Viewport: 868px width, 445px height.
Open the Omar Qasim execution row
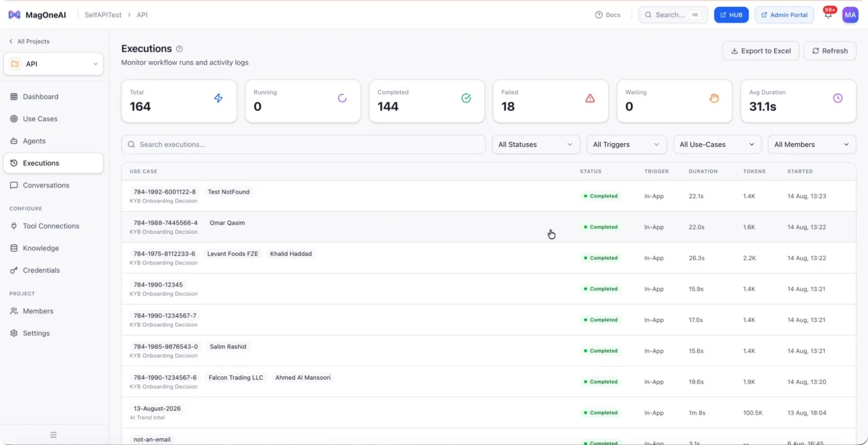pos(488,227)
